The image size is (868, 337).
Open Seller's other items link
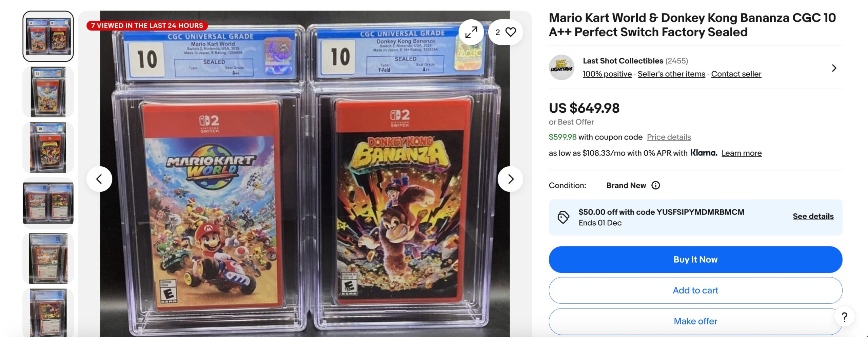tap(671, 74)
